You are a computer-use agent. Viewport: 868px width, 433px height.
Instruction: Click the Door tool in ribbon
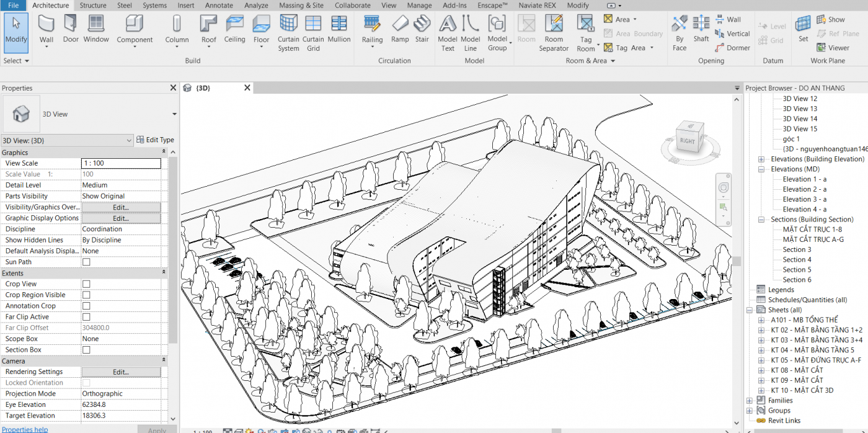[x=71, y=25]
